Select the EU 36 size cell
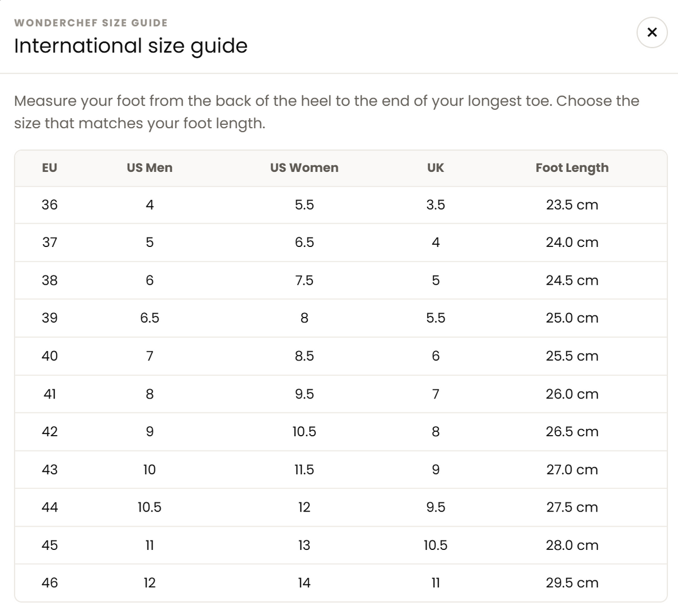The image size is (678, 616). click(50, 205)
